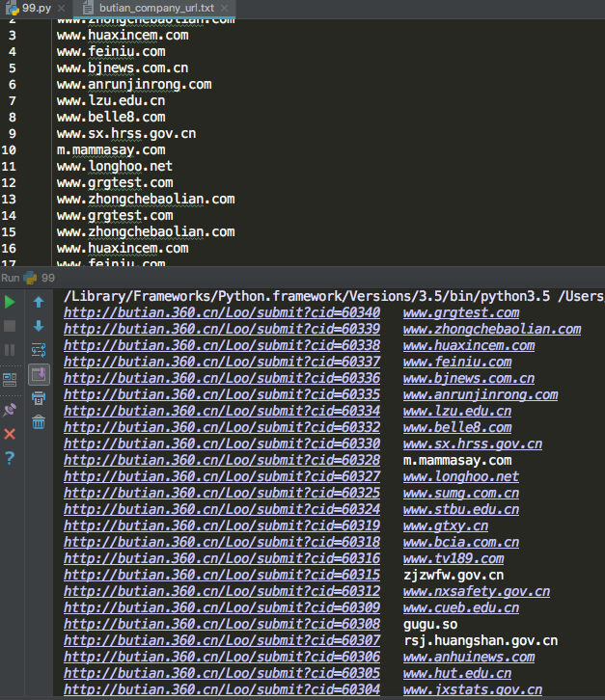Pin the Run tab with pushpin icon
605x700 pixels.
[10, 410]
